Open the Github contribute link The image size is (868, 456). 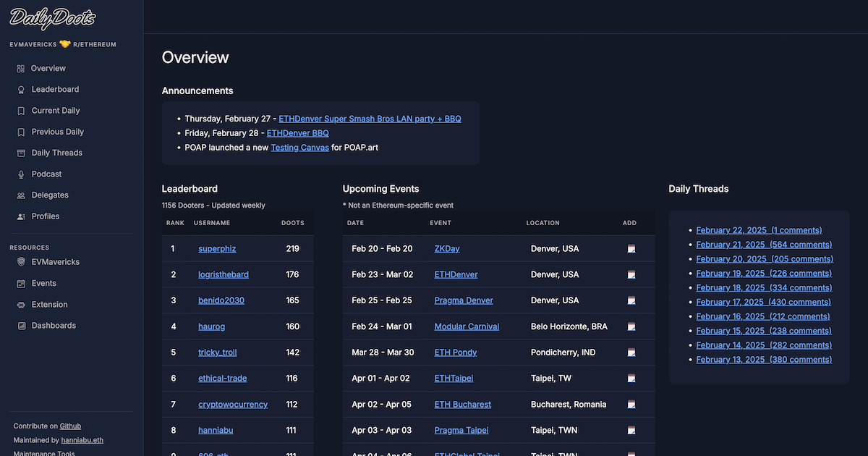(70, 426)
